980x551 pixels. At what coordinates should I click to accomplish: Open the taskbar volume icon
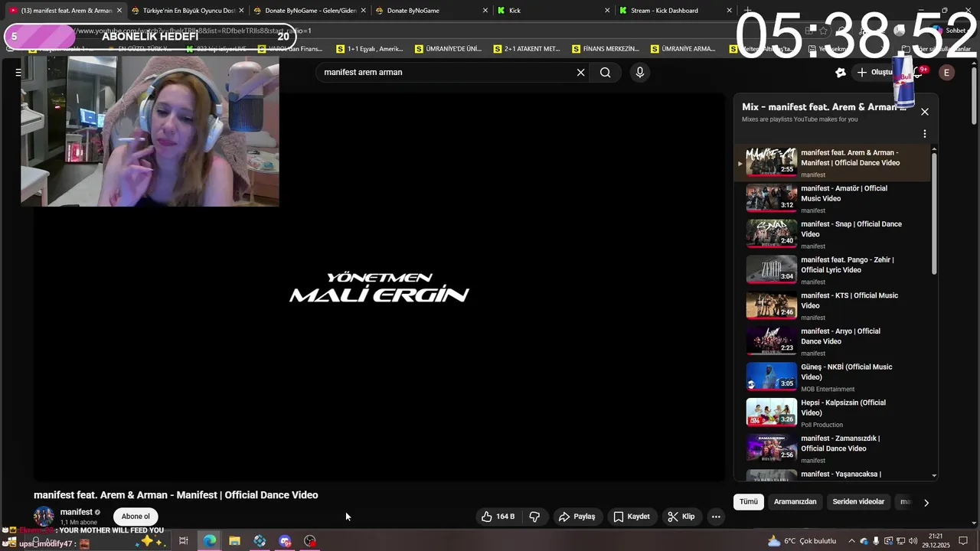pyautogui.click(x=913, y=541)
